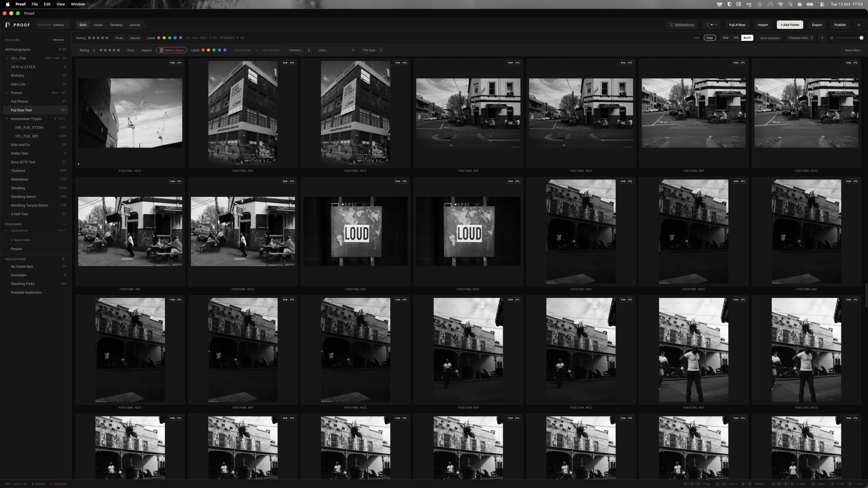Image resolution: width=868 pixels, height=488 pixels.
Task: Click the plus icon next to Collections
Action: (63, 259)
